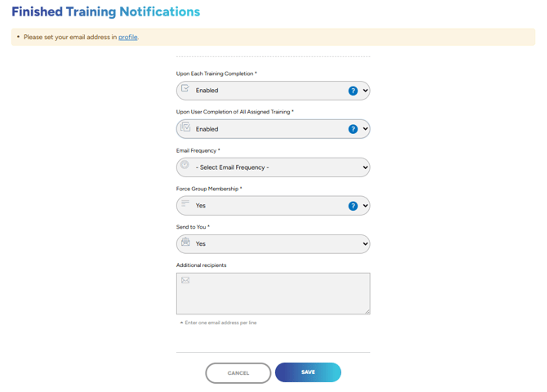Image resolution: width=547 pixels, height=392 pixels.
Task: Click mail icon in Send to You field
Action: [185, 242]
